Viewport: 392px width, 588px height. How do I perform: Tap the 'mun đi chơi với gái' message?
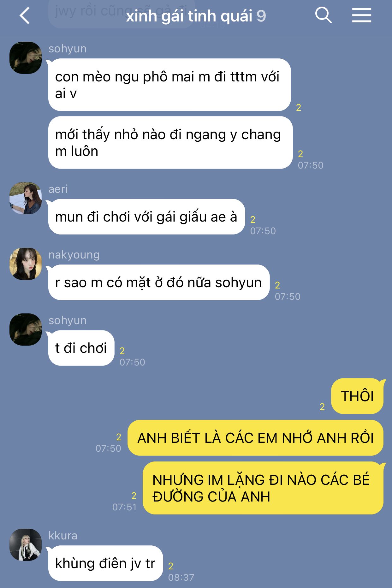tap(146, 217)
